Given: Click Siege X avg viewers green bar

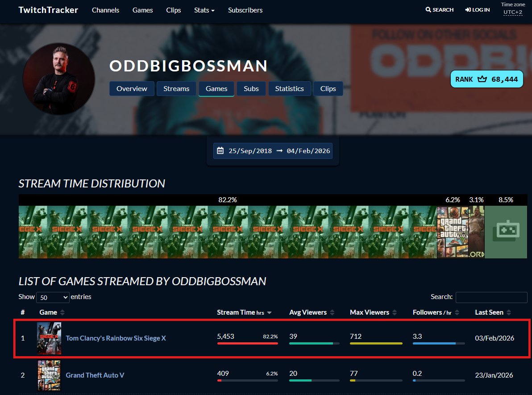Looking at the screenshot, I should (314, 343).
